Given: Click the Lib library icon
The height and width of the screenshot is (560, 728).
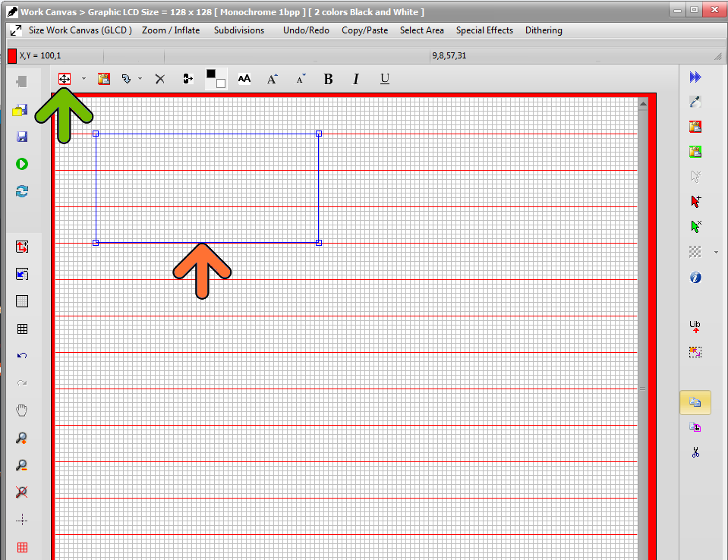Looking at the screenshot, I should [x=695, y=326].
